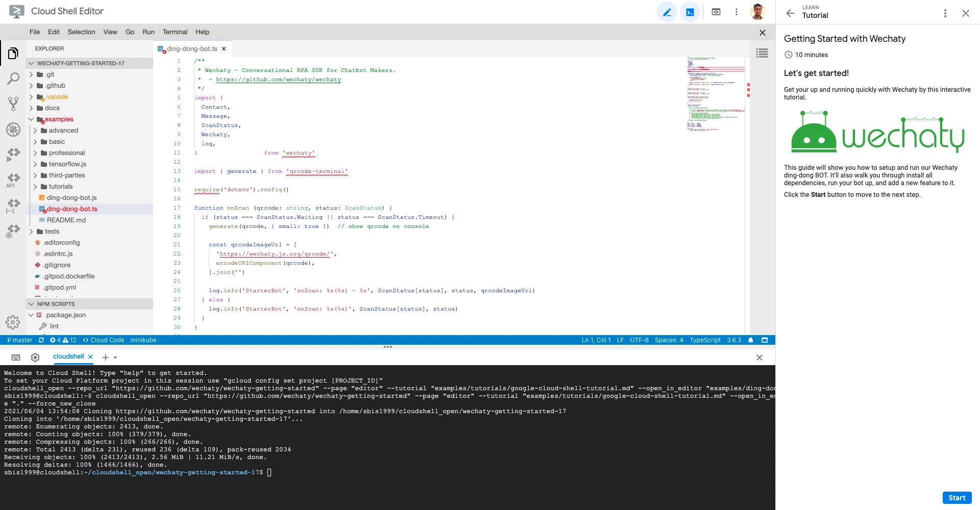Toggle the panel layout icon in the status bar
Image resolution: width=980 pixels, height=510 pixels.
[x=764, y=340]
